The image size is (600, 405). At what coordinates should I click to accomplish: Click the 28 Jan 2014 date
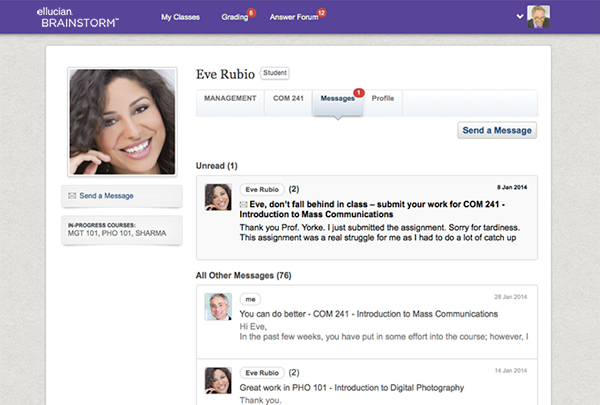point(510,297)
